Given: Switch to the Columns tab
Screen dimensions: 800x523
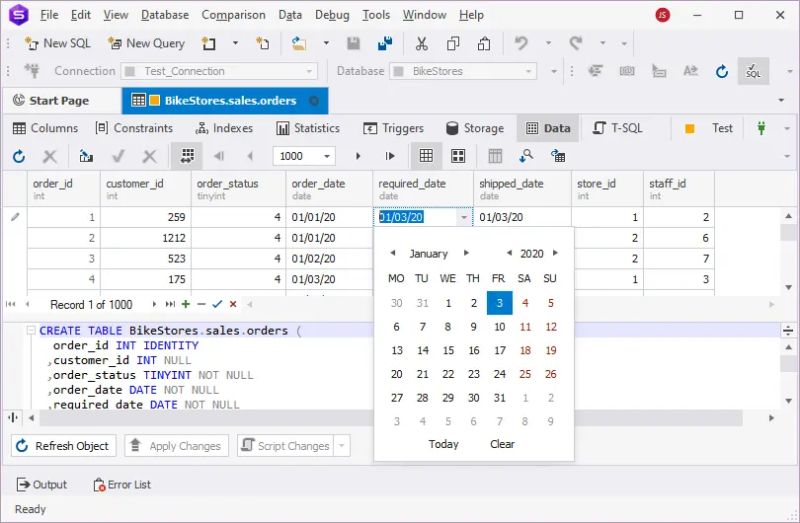Looking at the screenshot, I should tap(45, 128).
